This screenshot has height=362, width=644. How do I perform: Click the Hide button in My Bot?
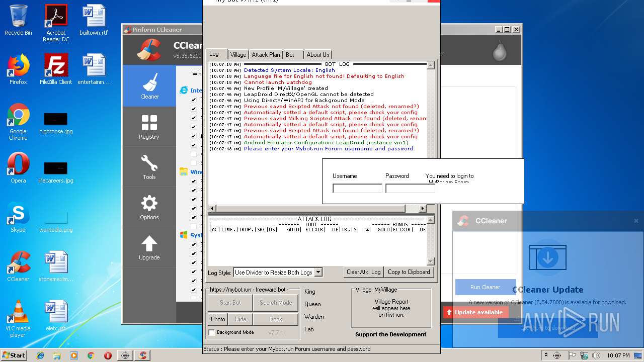click(240, 319)
